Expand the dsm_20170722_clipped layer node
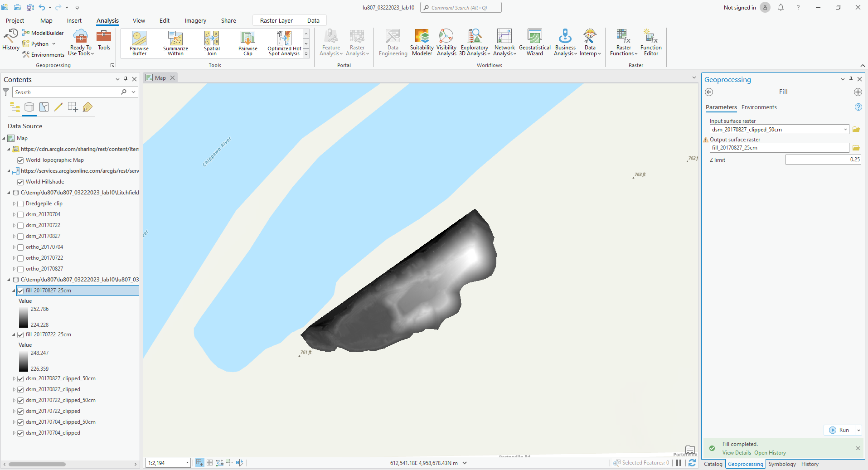The width and height of the screenshot is (868, 470). tap(14, 412)
